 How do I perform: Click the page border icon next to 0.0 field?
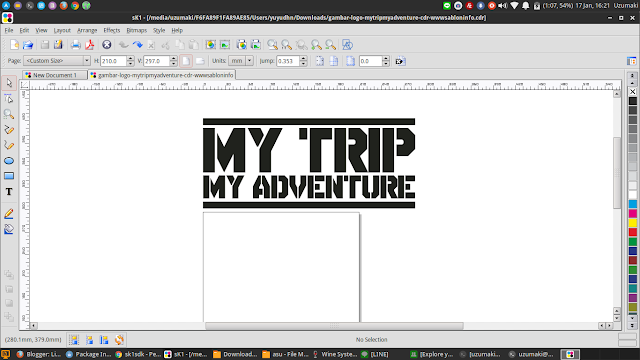(x=350, y=61)
